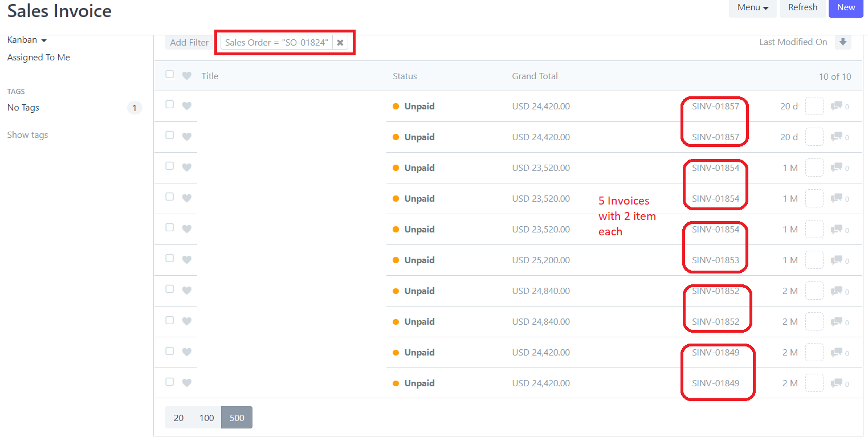Expand the Kanban dropdown in the sidebar
The width and height of the screenshot is (868, 437).
click(x=27, y=40)
